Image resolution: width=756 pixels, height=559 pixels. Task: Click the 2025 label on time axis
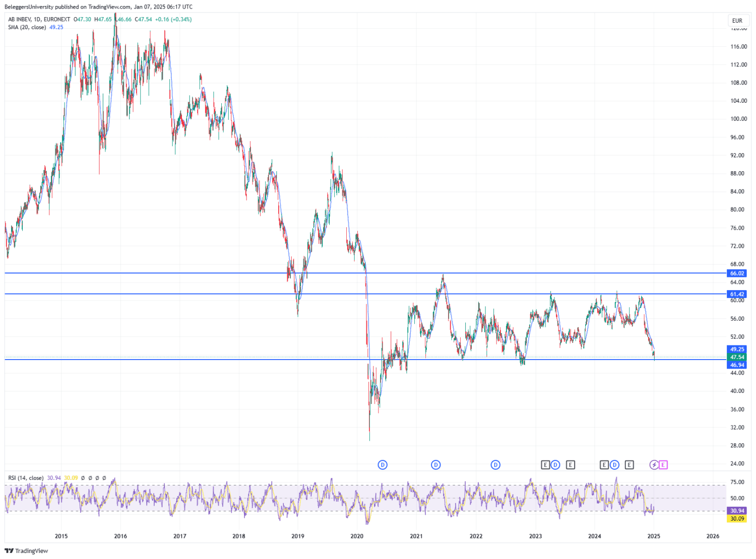pyautogui.click(x=654, y=536)
